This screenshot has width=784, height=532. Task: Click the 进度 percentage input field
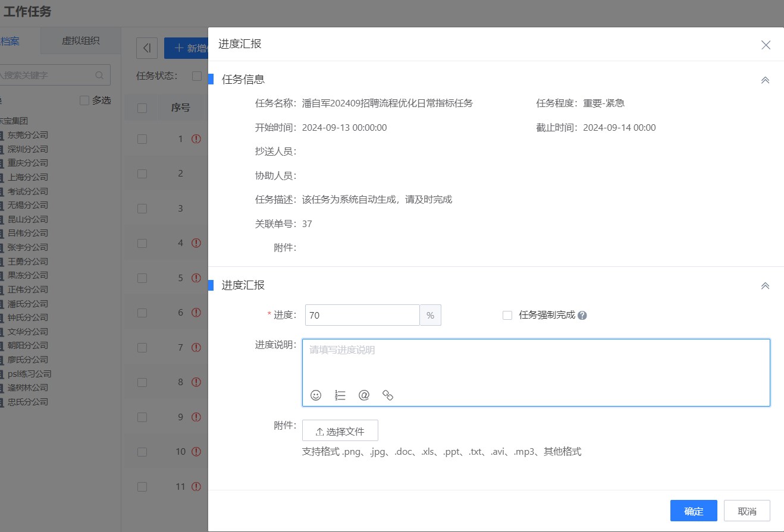(x=362, y=316)
